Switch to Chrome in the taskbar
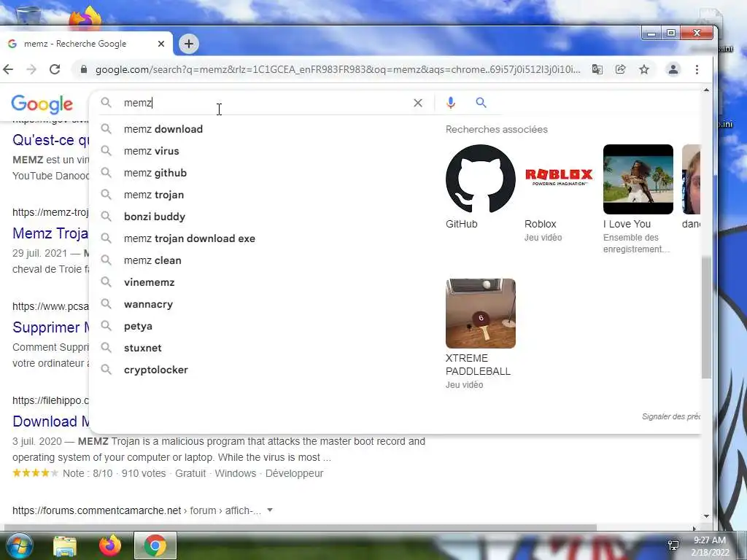747x560 pixels. click(155, 545)
